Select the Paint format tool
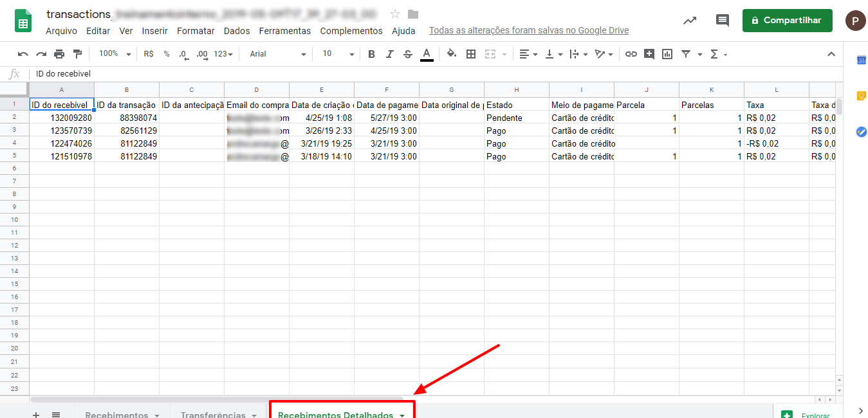868x418 pixels. pos(77,54)
